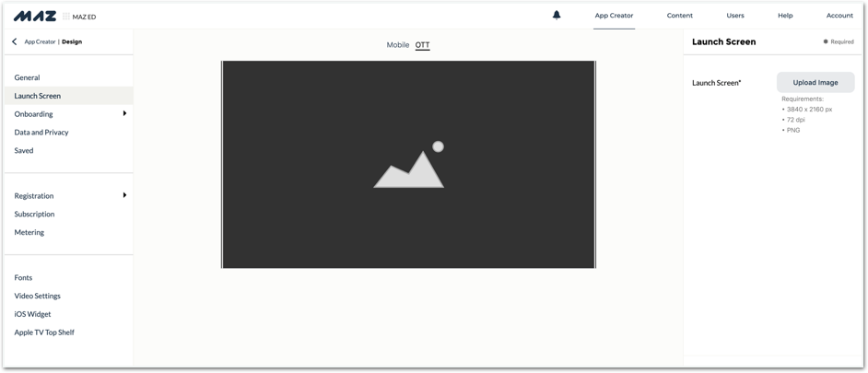
Task: Open the Account menu
Action: (839, 16)
